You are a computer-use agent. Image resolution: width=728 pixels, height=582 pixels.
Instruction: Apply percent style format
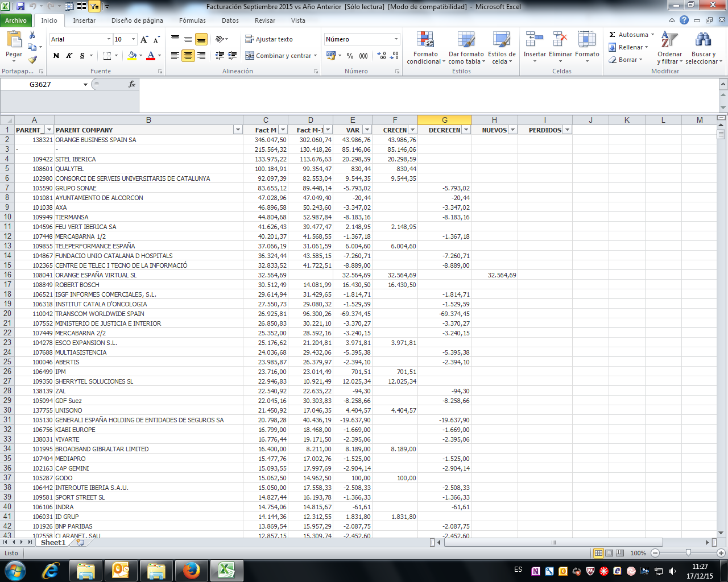[x=350, y=56]
